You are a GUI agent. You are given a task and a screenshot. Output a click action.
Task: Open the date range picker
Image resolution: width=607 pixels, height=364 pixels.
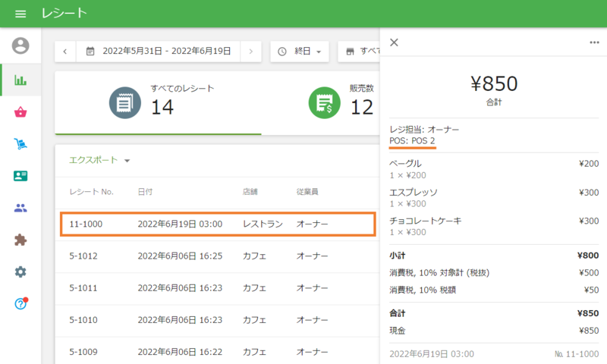pos(158,52)
